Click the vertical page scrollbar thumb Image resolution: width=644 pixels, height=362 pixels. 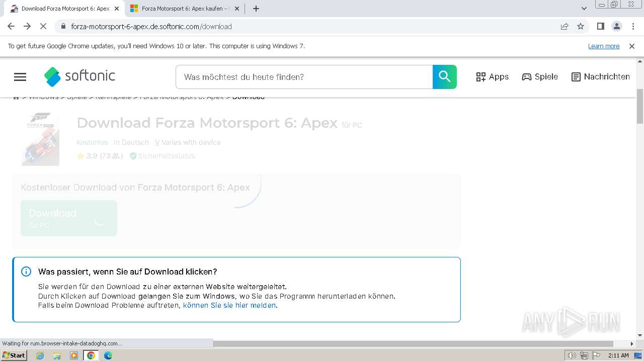640,106
